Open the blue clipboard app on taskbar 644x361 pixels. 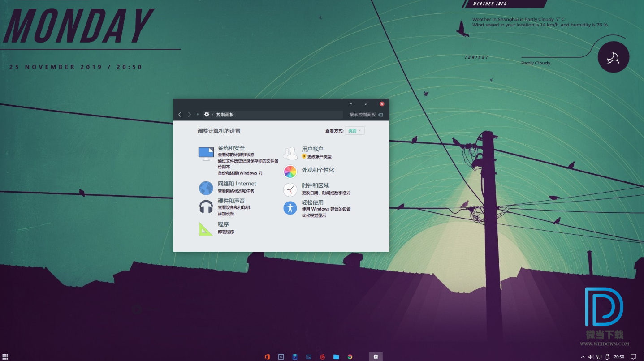coord(295,357)
